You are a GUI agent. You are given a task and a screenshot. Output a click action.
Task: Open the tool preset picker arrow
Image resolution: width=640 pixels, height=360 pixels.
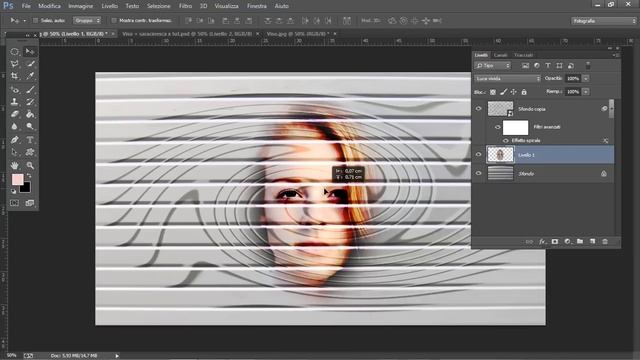(x=24, y=20)
